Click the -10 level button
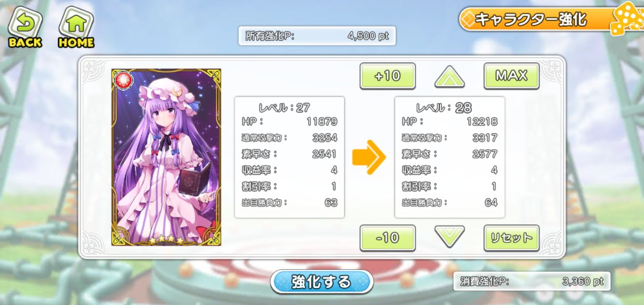This screenshot has height=305, width=644. [388, 238]
